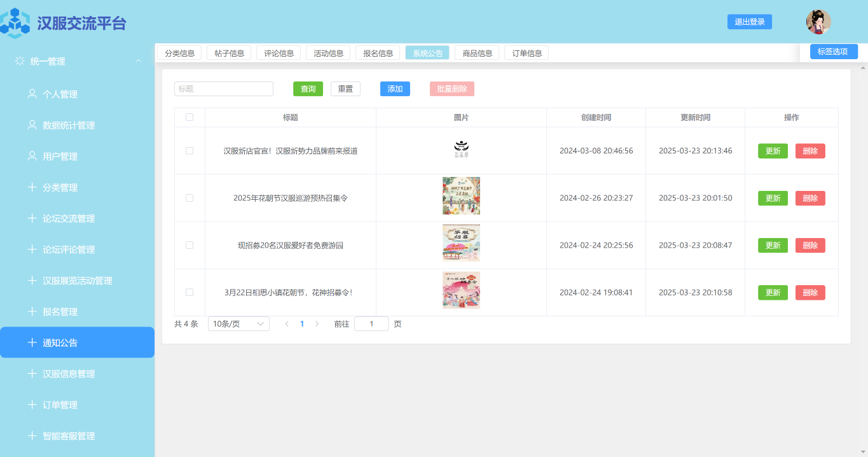Click the plus icon beside 分类管理
Screen dimensions: 868x457
(x=32, y=187)
